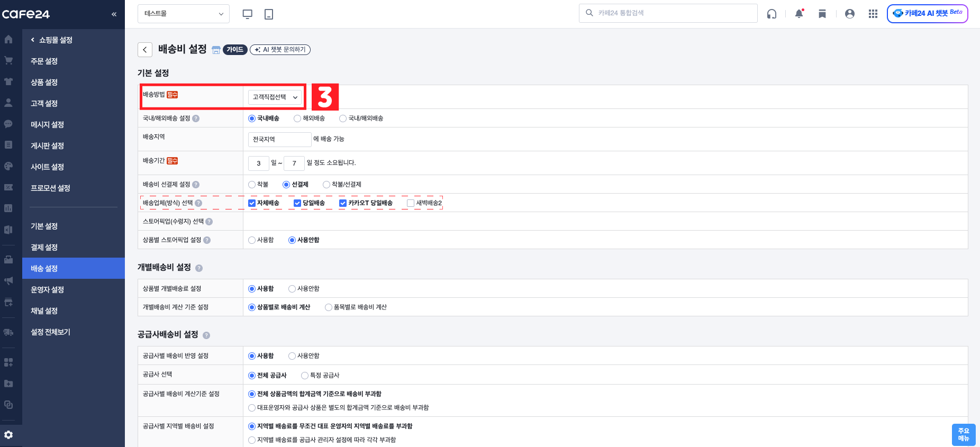980x447 pixels.
Task: Open the person customers icon in rail
Action: [x=8, y=103]
